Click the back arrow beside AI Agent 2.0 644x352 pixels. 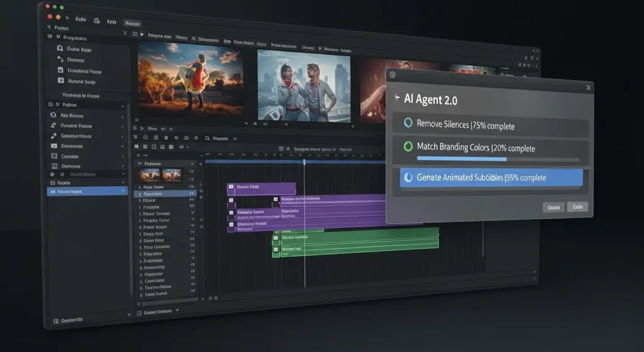coord(397,98)
